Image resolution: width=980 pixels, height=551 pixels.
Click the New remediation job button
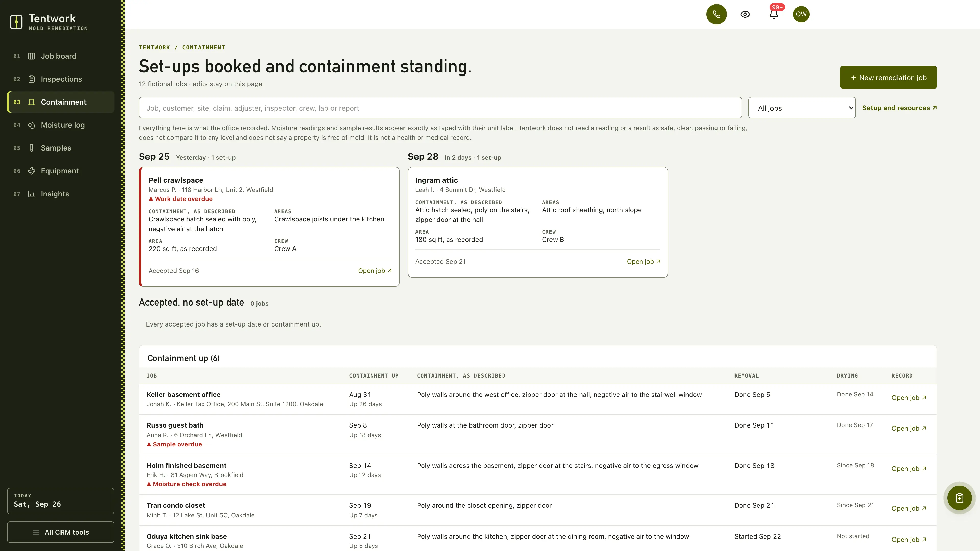click(888, 78)
